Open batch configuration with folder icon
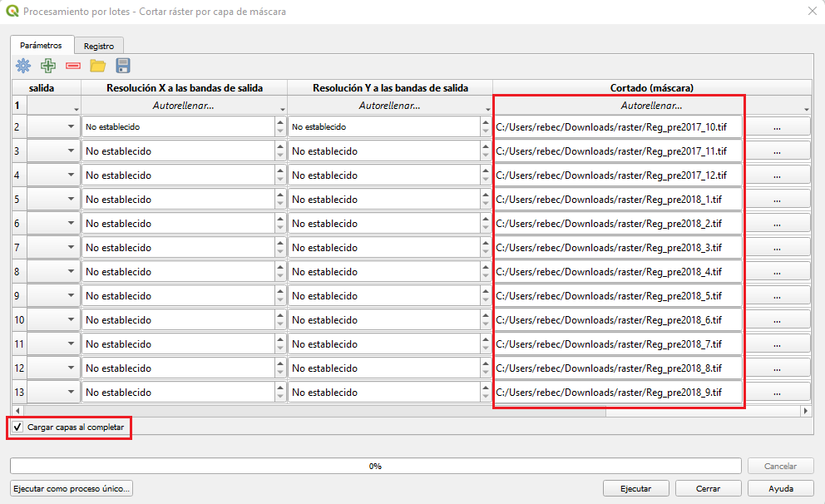This screenshot has height=504, width=825. (98, 66)
